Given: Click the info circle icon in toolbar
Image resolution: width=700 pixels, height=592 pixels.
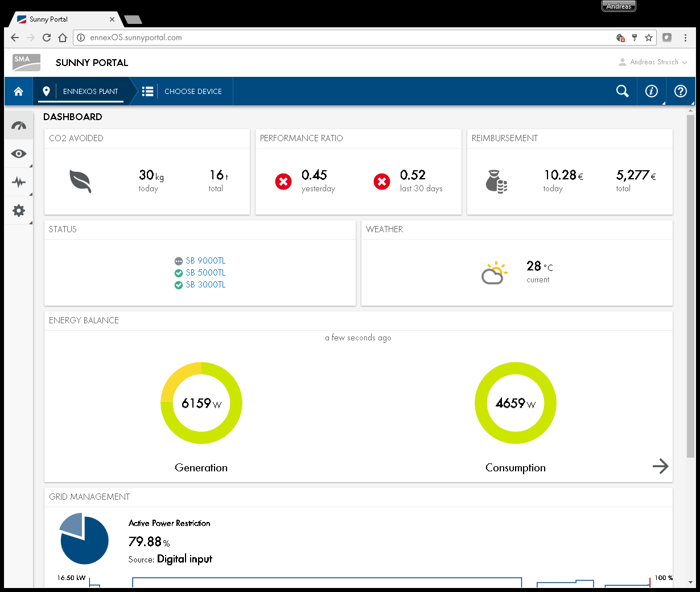Looking at the screenshot, I should click(x=651, y=91).
